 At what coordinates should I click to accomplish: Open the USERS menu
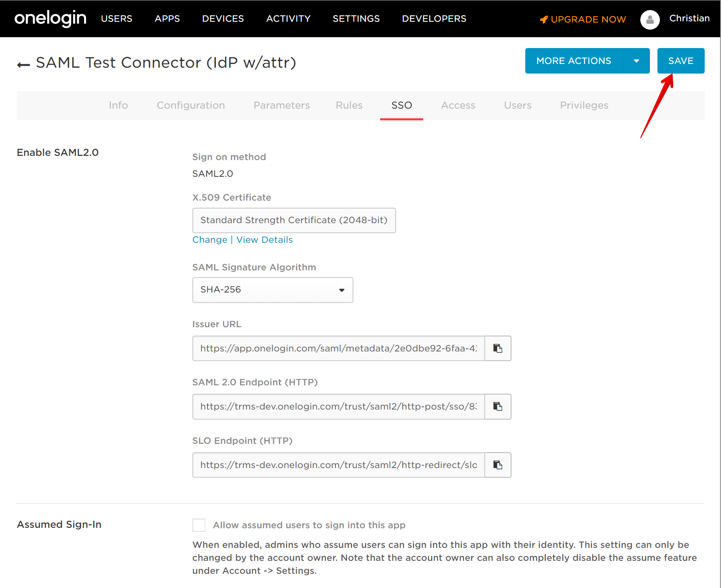pos(116,18)
